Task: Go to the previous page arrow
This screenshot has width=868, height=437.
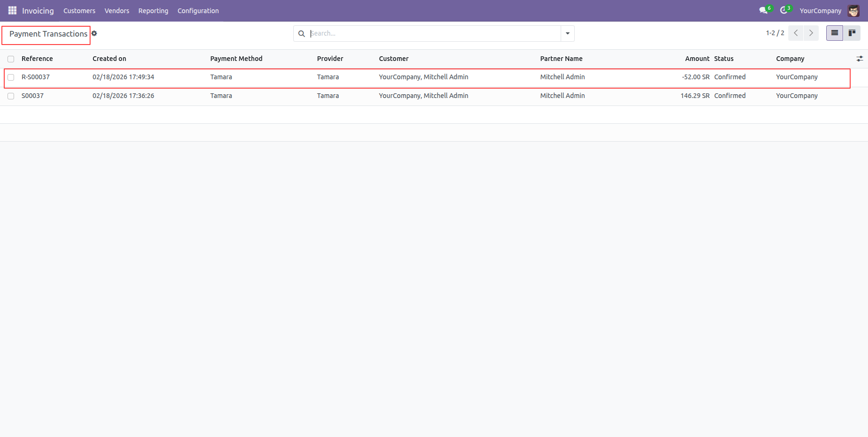Action: [796, 33]
